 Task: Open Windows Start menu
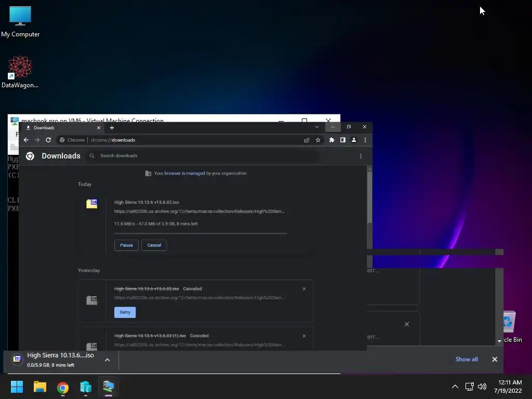(17, 387)
